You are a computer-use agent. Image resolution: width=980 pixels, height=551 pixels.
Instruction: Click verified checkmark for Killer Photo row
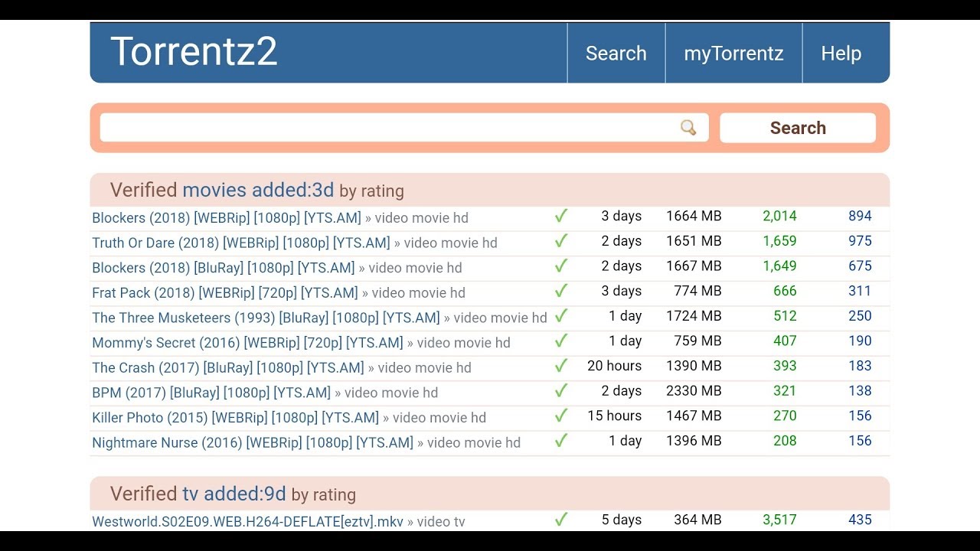561,416
